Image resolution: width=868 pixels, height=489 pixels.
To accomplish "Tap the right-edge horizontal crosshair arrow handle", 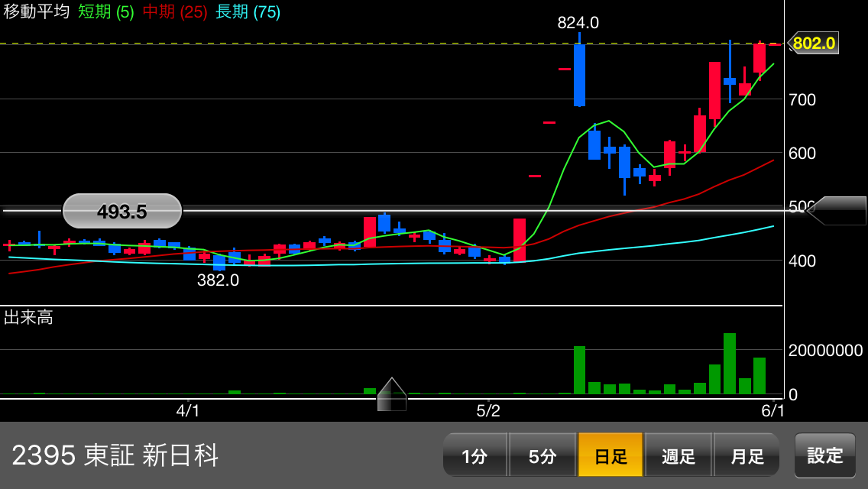I will [837, 210].
